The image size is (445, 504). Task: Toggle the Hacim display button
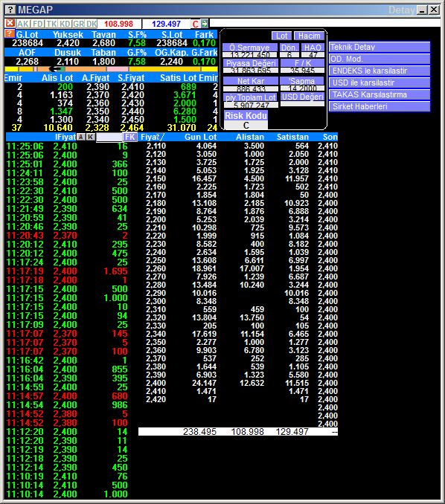[309, 36]
